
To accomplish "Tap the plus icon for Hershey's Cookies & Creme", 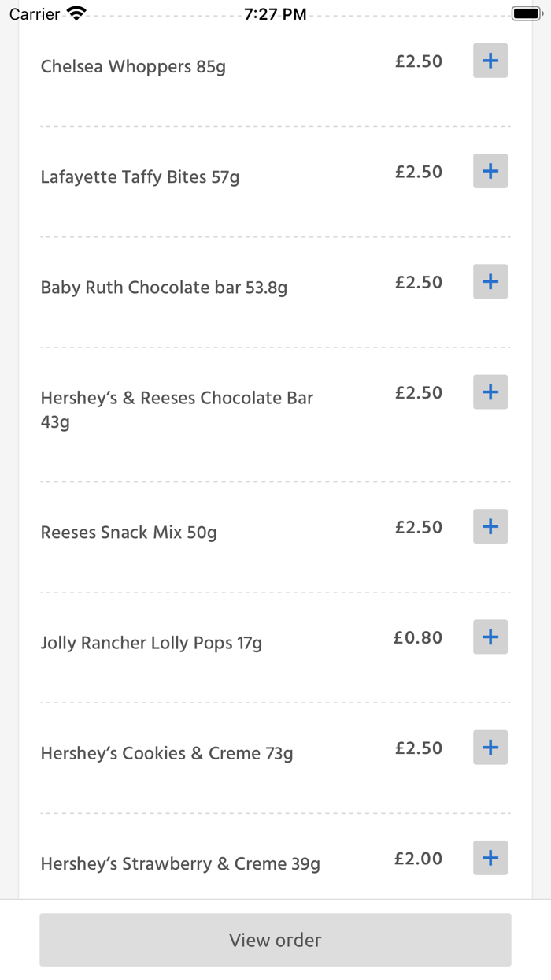I will tap(490, 747).
